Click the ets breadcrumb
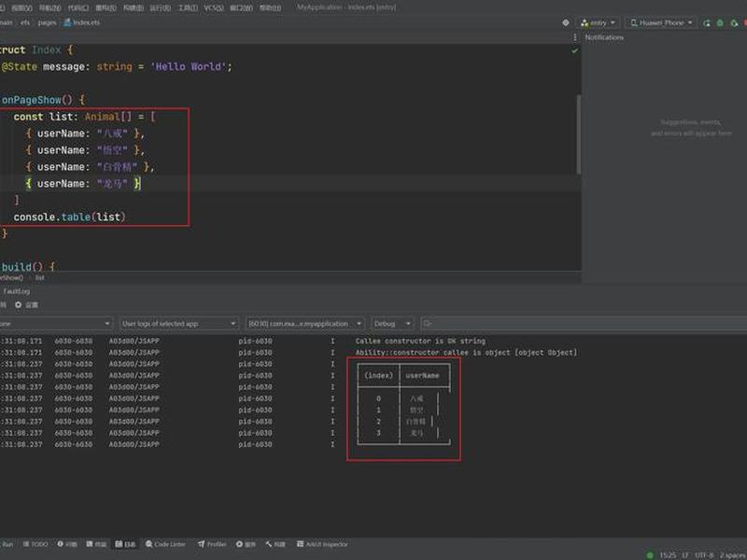The height and width of the screenshot is (560, 747). coord(25,22)
